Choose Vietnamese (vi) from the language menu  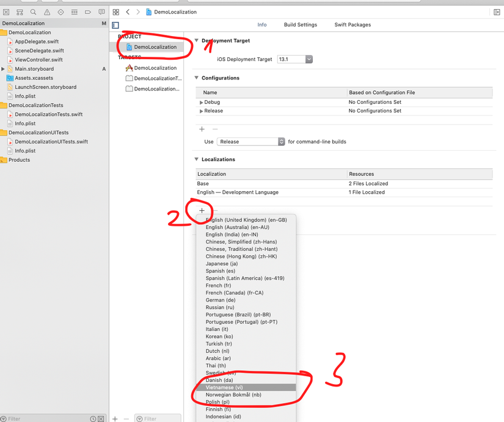[246, 387]
